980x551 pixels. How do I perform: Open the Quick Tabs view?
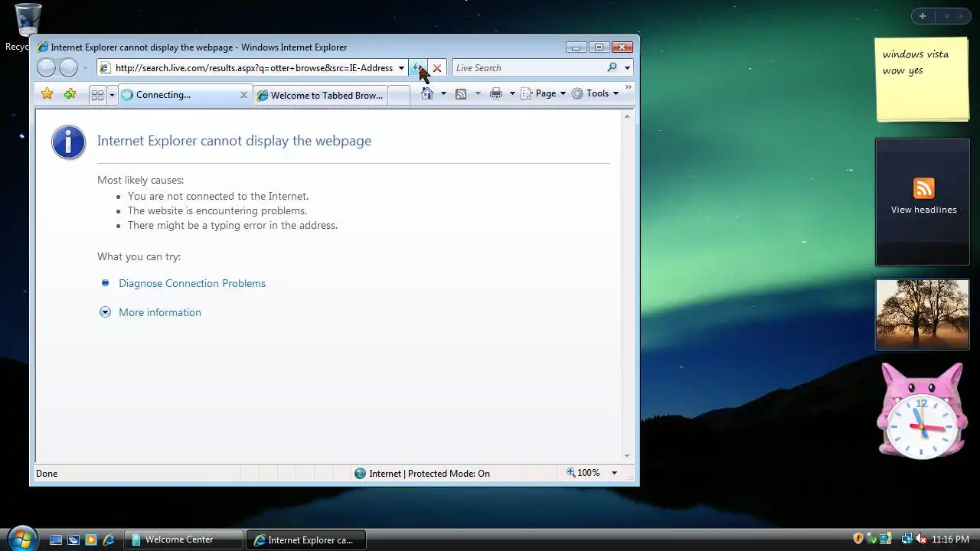click(97, 95)
